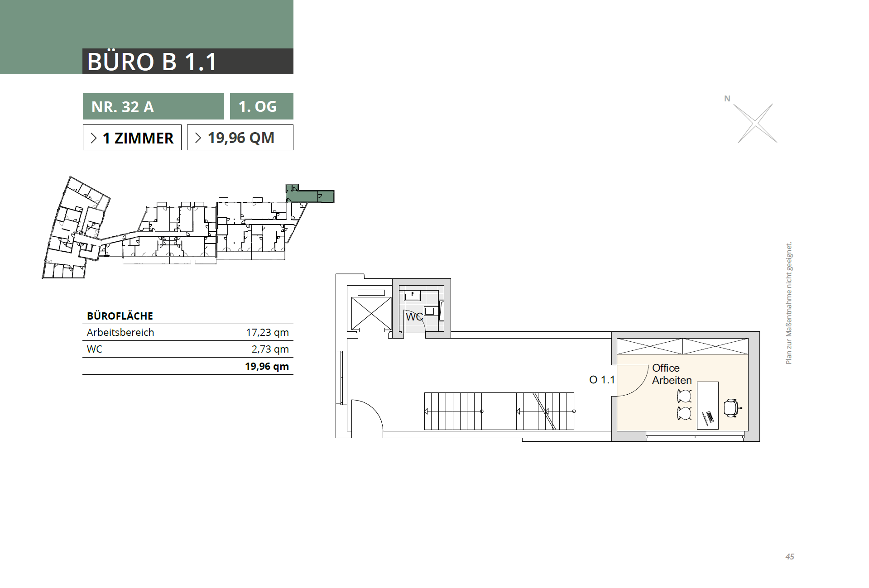The image size is (869, 588).
Task: Click the lower visitor chair
Action: tap(684, 413)
